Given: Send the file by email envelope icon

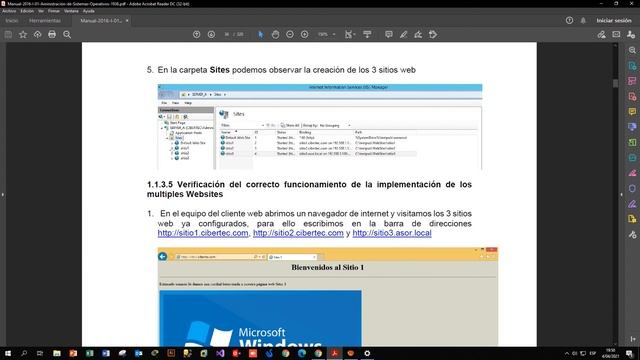Looking at the screenshot, I should [616, 35].
